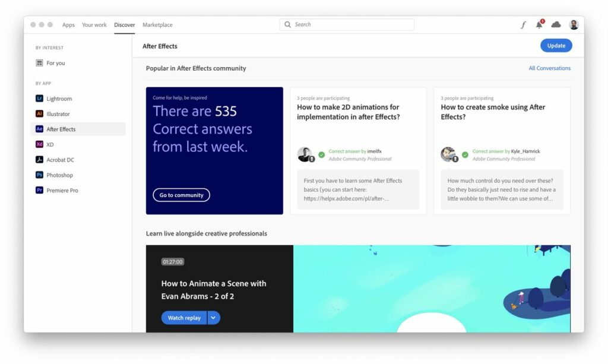Screen dimensions: 608x364
Task: Switch to the Your work tab
Action: pos(94,25)
